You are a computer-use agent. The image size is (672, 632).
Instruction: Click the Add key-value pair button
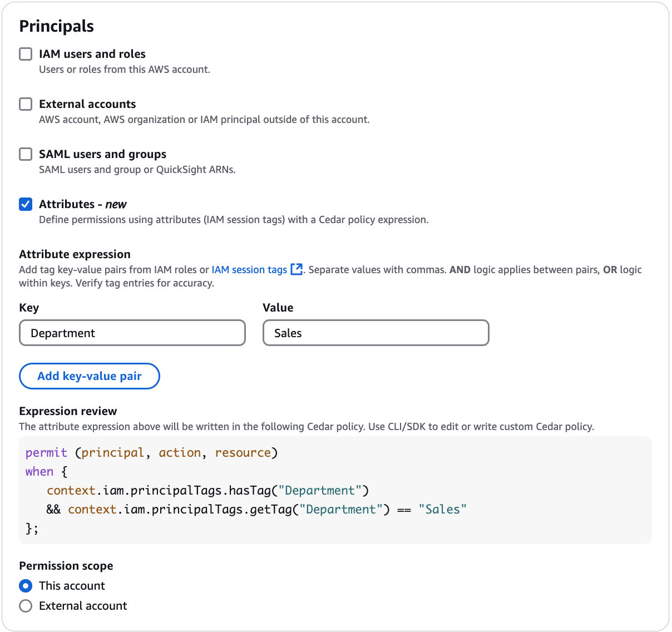[89, 376]
